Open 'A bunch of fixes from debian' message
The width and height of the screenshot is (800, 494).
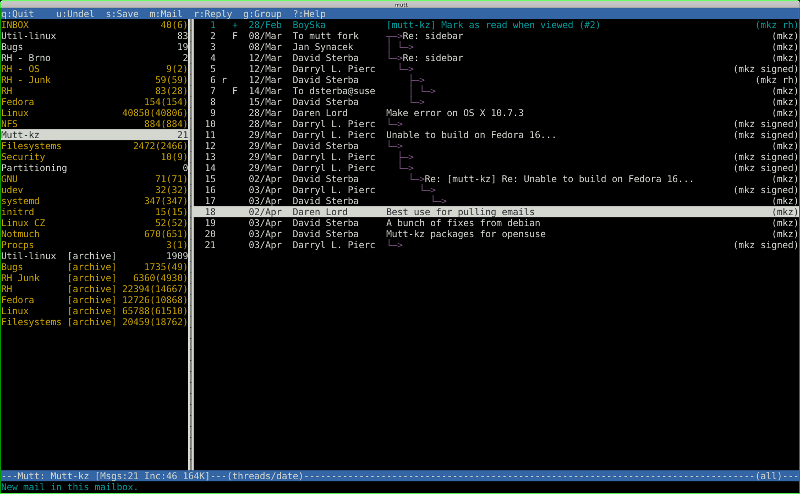point(458,223)
